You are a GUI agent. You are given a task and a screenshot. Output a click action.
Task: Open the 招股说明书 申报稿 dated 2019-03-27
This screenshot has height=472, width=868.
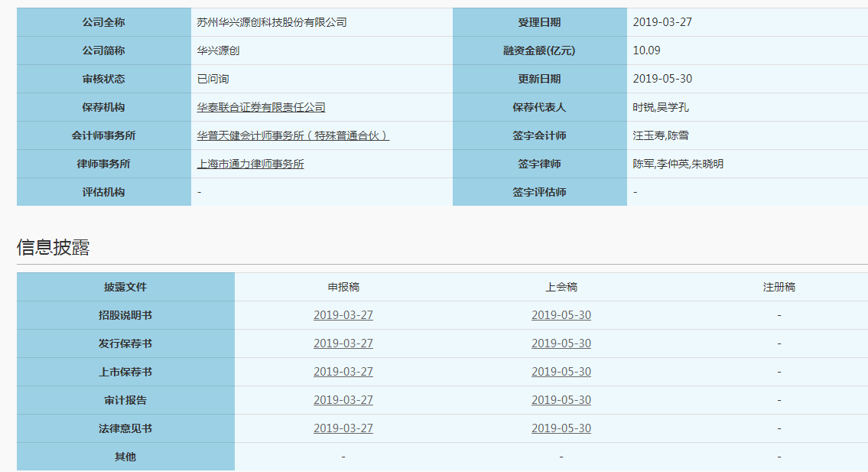coord(343,315)
